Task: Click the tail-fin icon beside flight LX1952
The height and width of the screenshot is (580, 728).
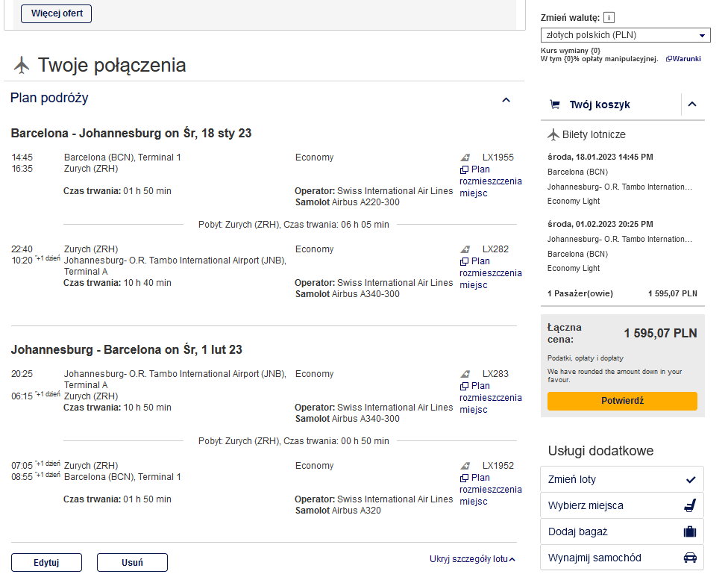Action: (x=465, y=466)
